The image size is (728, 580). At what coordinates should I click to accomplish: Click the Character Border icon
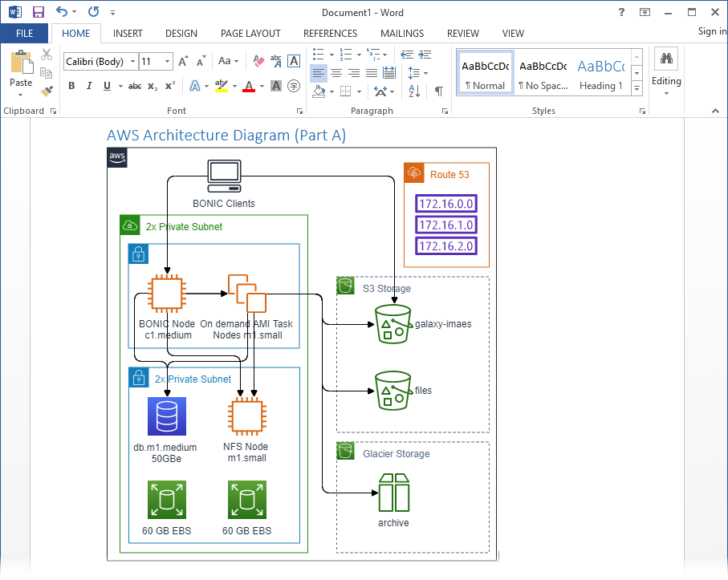(x=294, y=61)
